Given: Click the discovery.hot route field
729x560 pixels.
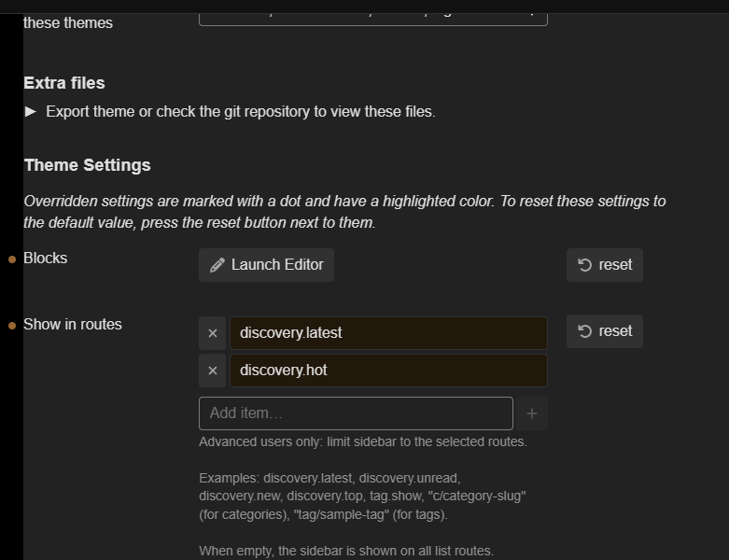Looking at the screenshot, I should tap(388, 371).
